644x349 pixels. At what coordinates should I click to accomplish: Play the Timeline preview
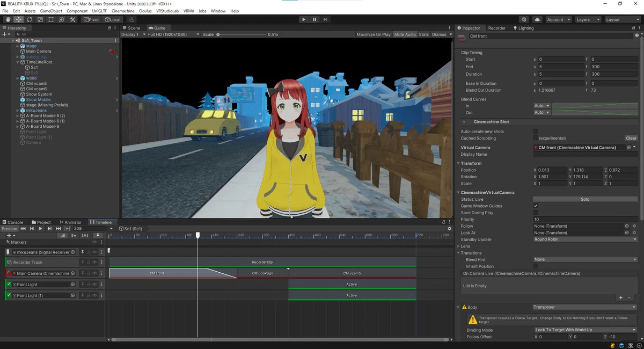(40, 229)
